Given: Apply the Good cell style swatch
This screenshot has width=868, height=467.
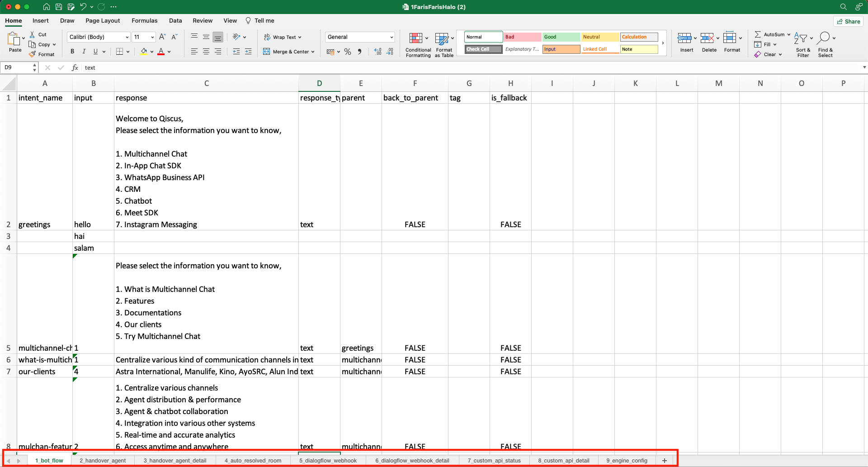Looking at the screenshot, I should point(561,37).
